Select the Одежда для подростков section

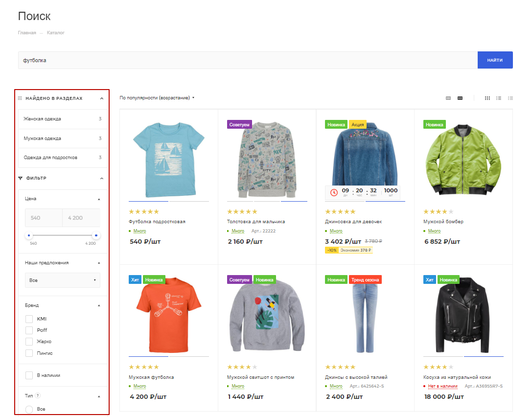coord(63,158)
